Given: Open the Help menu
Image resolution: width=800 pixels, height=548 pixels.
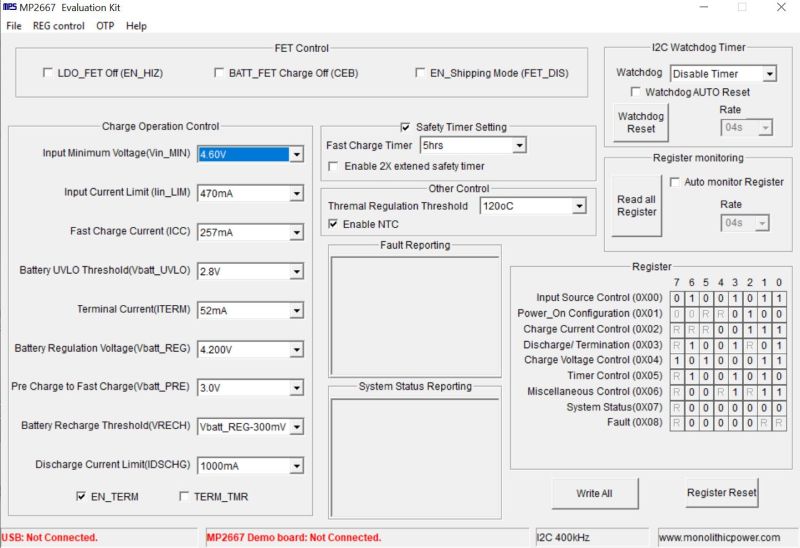Looking at the screenshot, I should pyautogui.click(x=136, y=26).
